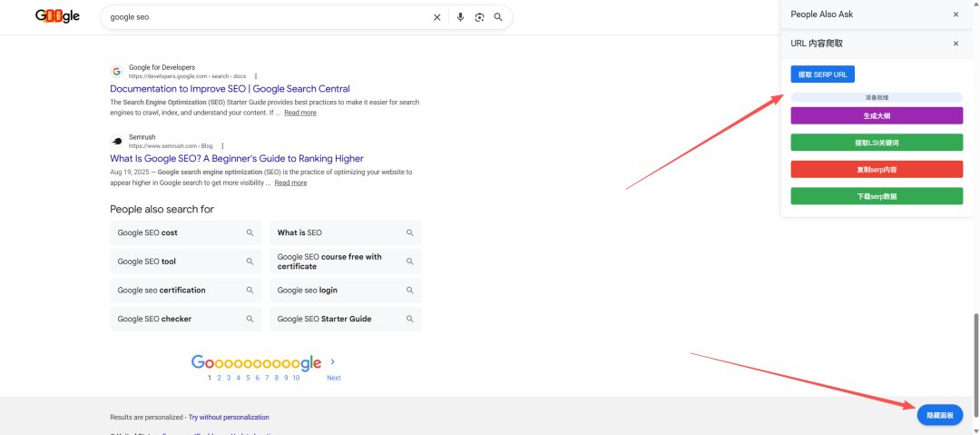Select Google SEO Starter Guide related search

(x=347, y=319)
